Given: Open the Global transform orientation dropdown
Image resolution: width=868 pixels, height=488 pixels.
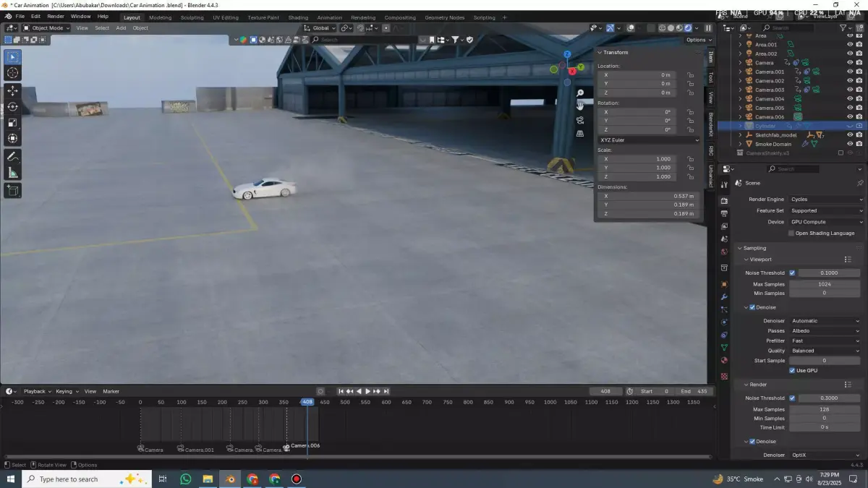Looking at the screenshot, I should [320, 28].
